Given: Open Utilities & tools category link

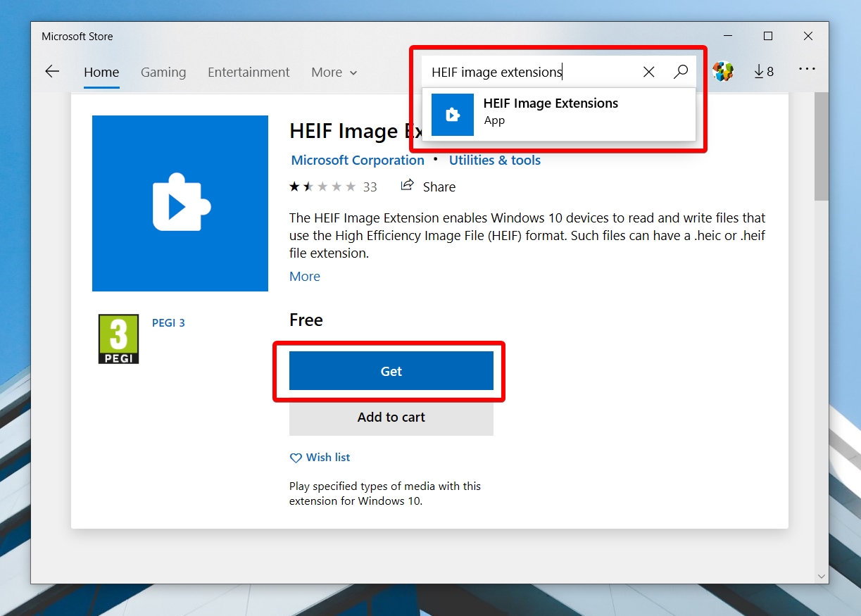Looking at the screenshot, I should point(495,160).
